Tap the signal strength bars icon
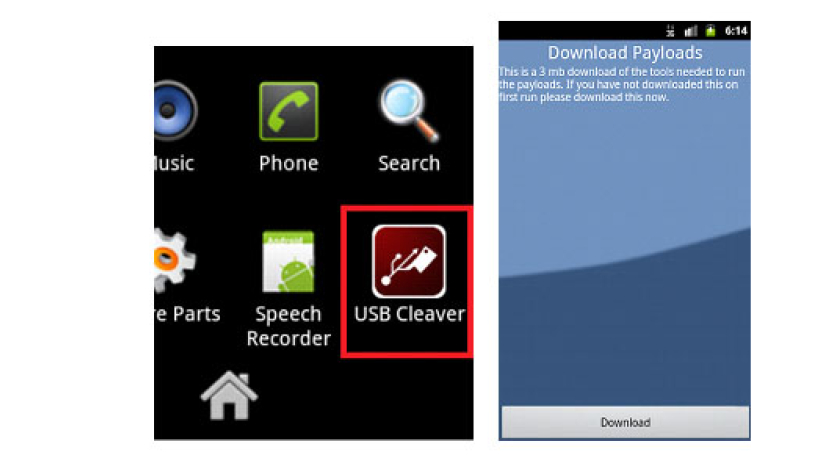 [x=690, y=31]
